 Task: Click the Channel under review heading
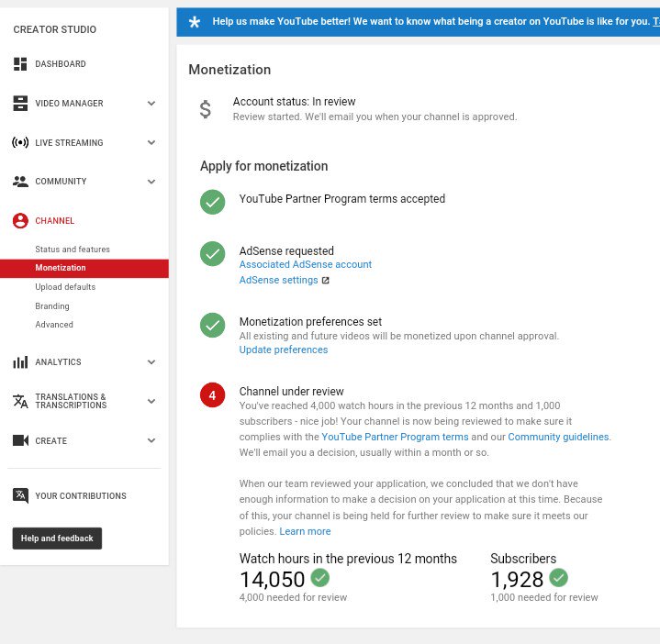click(291, 391)
